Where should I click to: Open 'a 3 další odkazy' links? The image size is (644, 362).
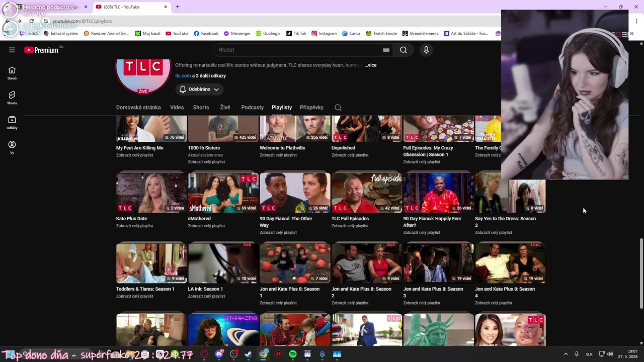pos(209,76)
